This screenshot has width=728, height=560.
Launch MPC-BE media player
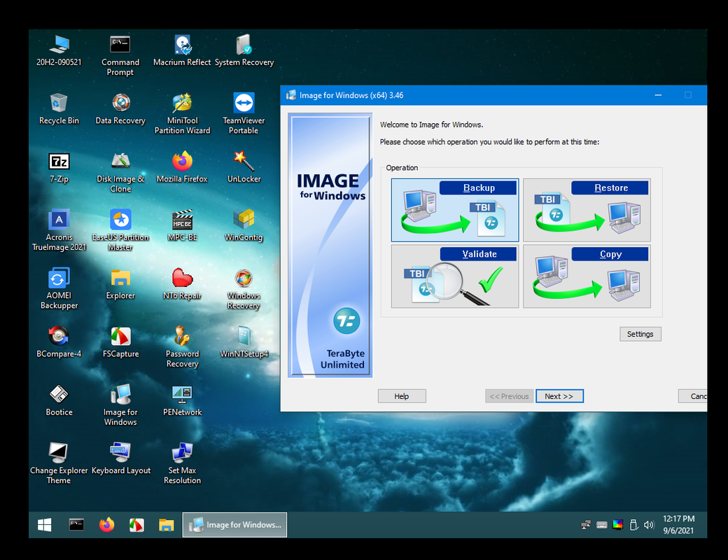[182, 225]
